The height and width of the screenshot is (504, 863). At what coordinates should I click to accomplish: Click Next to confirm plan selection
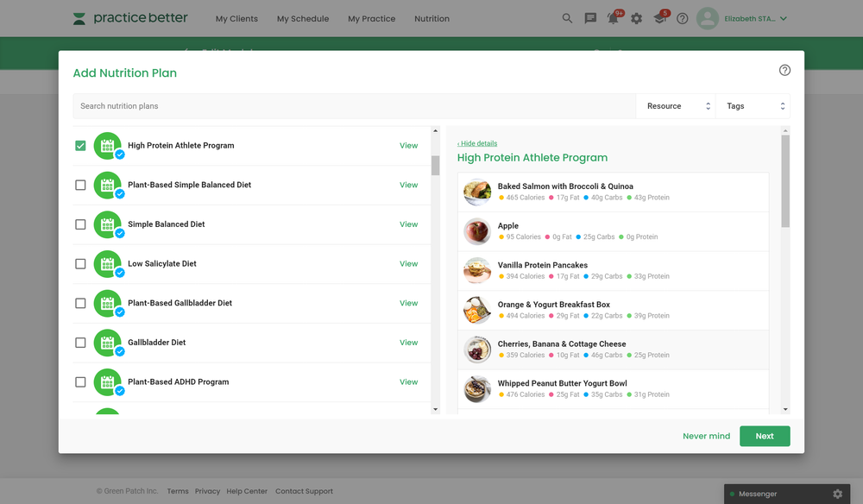click(x=765, y=436)
